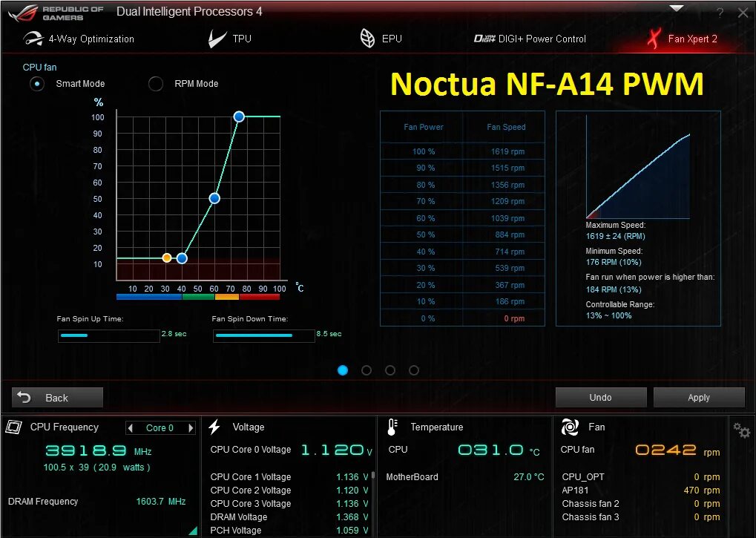Click the Temperature thermometer icon
The height and width of the screenshot is (538, 756).
[392, 427]
